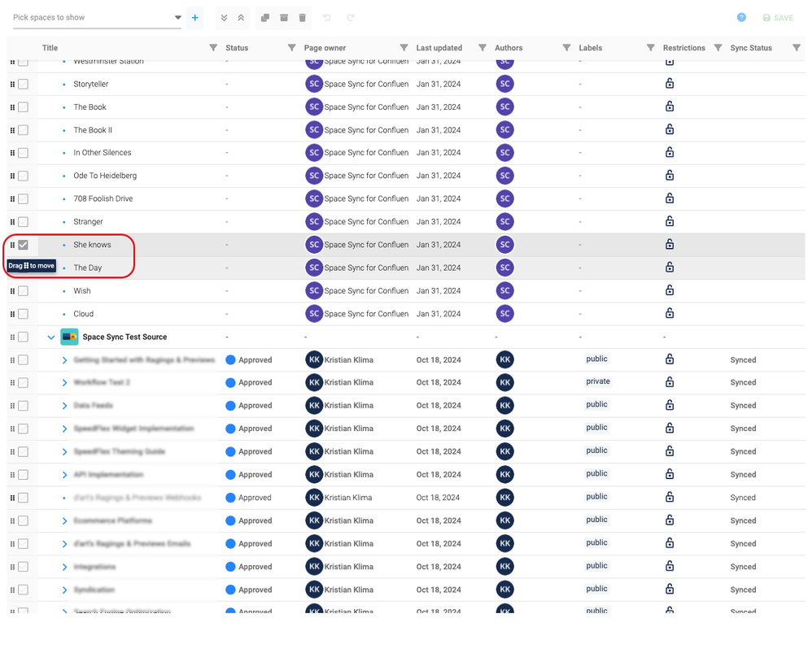Open the 708 Foolish Drive page title
The width and height of the screenshot is (812, 653).
pos(103,198)
